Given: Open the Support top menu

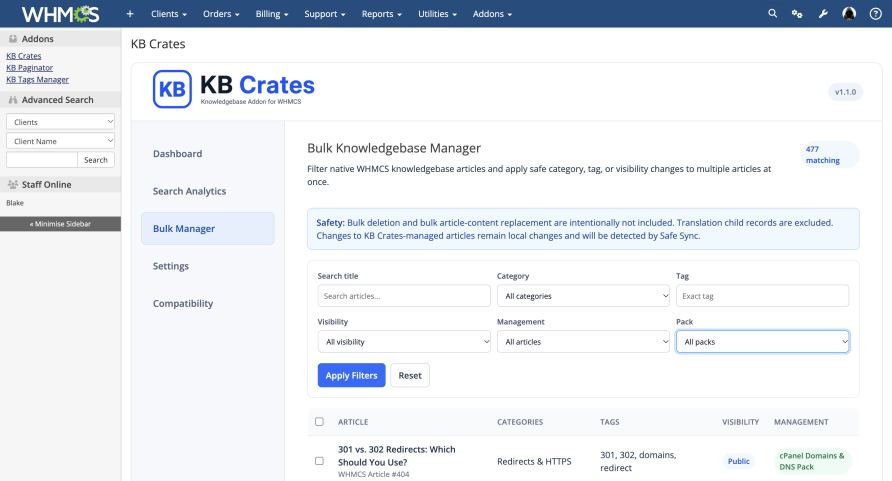Looking at the screenshot, I should pyautogui.click(x=324, y=14).
